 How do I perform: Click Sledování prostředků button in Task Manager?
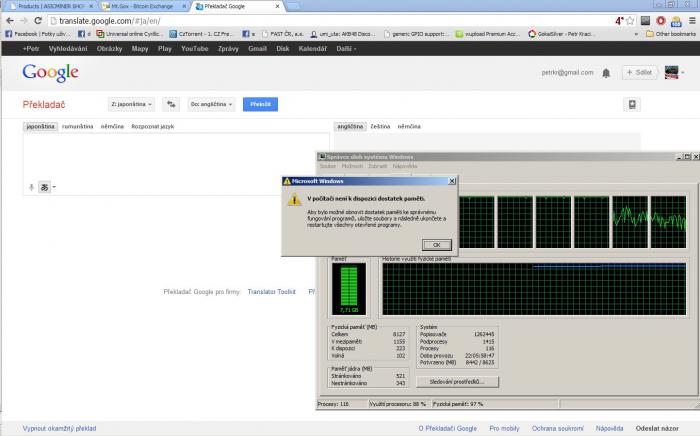click(x=457, y=382)
